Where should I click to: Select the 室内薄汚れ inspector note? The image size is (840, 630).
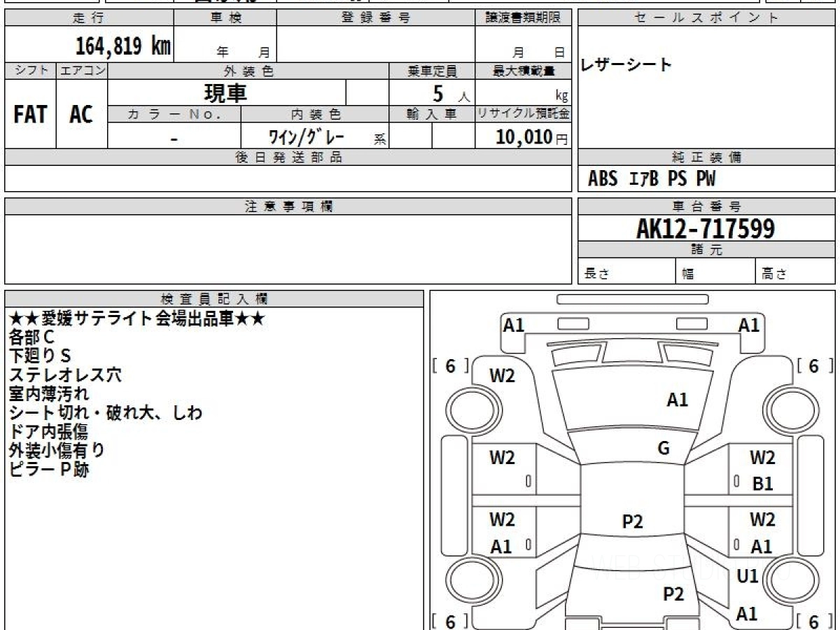point(49,394)
